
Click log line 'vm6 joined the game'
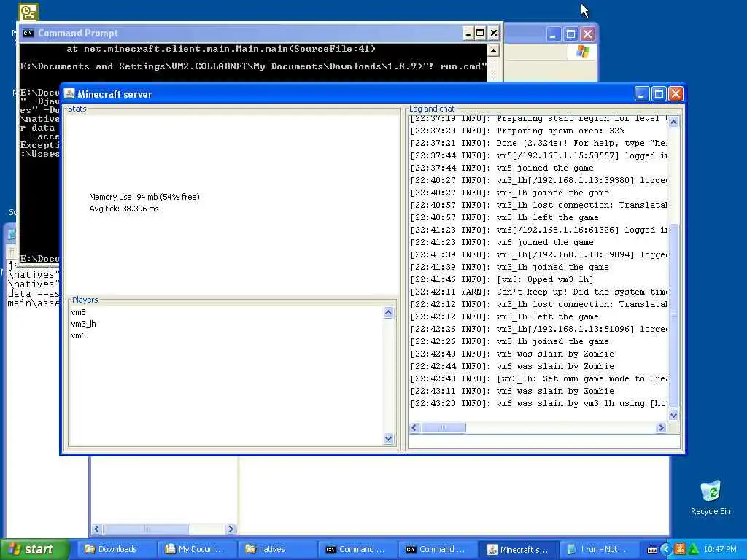(x=502, y=242)
